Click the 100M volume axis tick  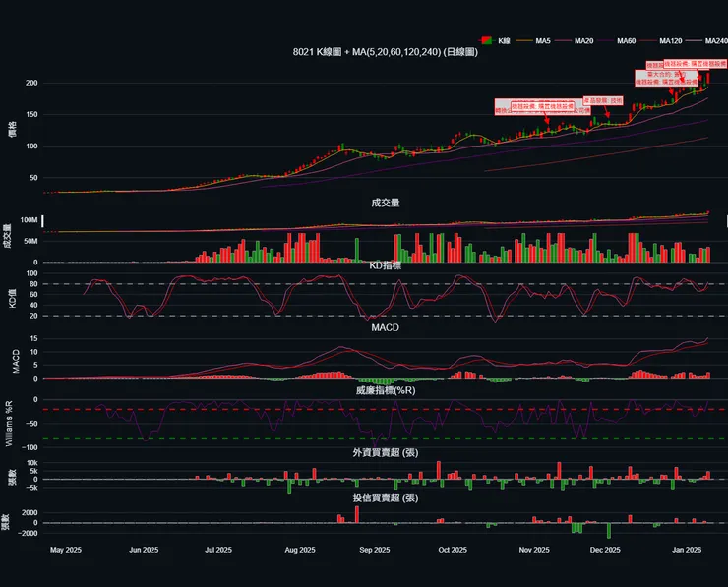tap(29, 220)
